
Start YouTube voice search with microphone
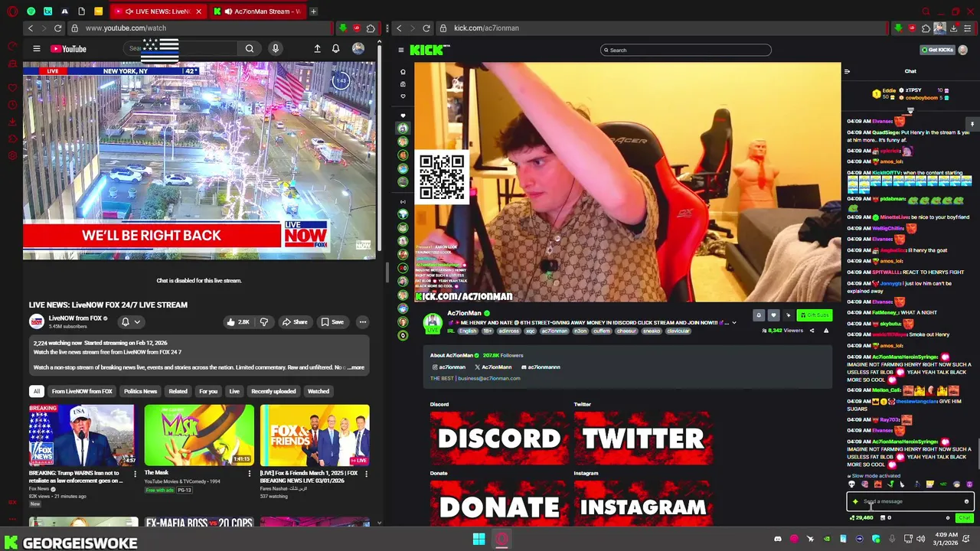point(276,49)
